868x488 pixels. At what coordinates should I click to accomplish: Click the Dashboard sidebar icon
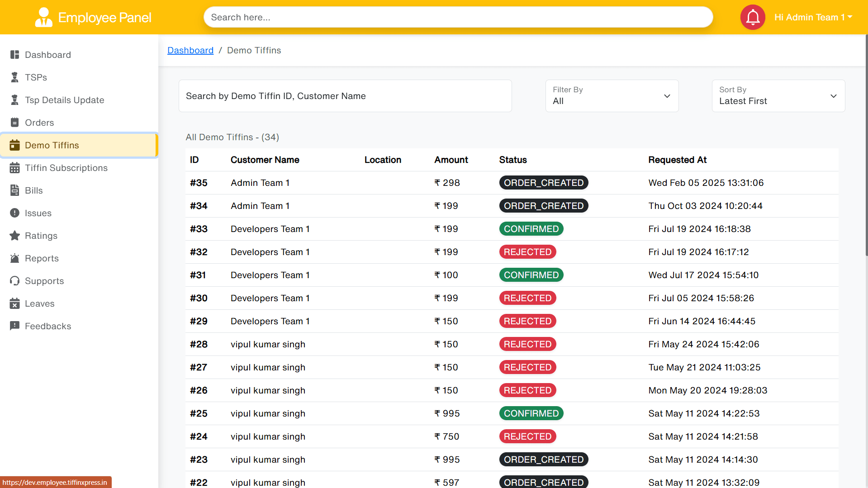click(14, 55)
